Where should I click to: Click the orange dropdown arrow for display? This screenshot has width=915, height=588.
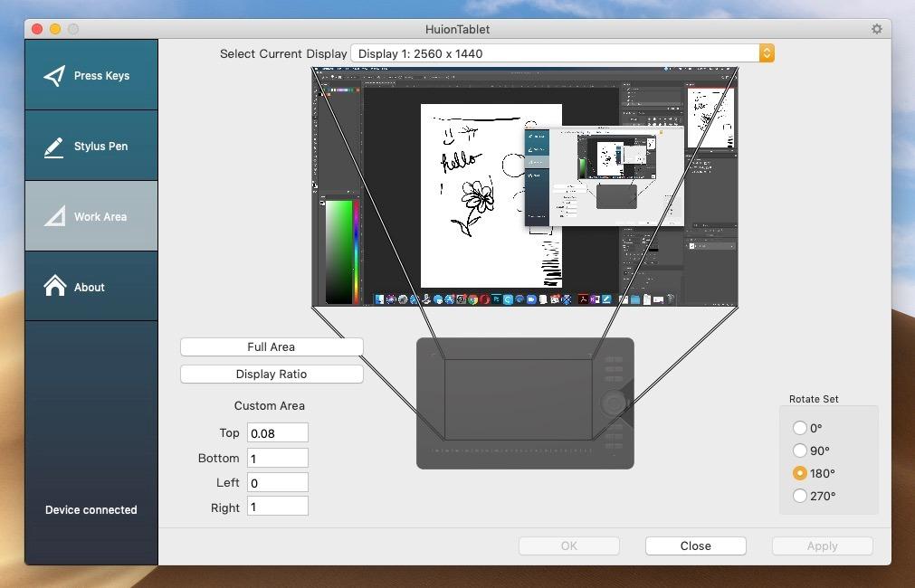pos(767,53)
